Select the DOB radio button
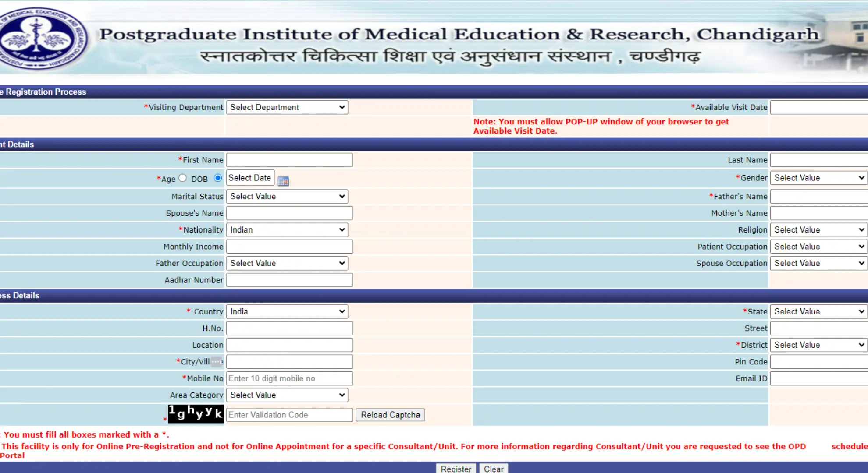This screenshot has height=473, width=868. (218, 178)
